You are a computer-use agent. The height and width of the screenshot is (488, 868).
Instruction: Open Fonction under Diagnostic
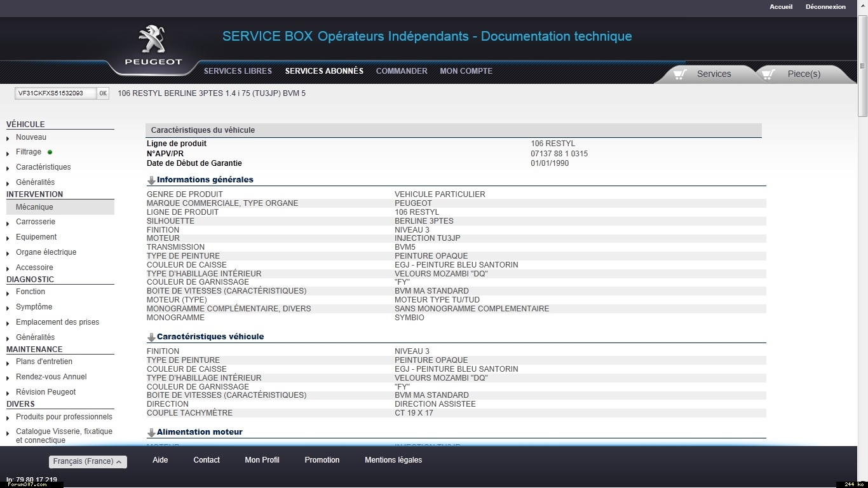(x=31, y=292)
